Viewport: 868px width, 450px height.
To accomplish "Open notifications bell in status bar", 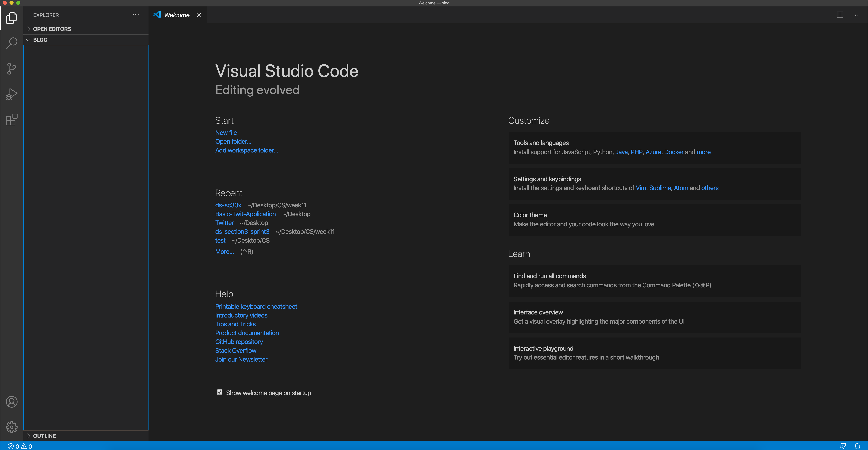I will click(857, 446).
